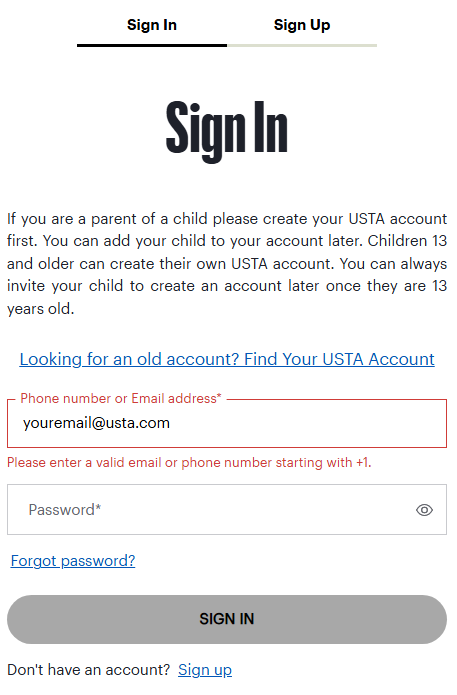Viewport: 457px width, 695px height.
Task: Select the Sign In tab
Action: coord(152,25)
